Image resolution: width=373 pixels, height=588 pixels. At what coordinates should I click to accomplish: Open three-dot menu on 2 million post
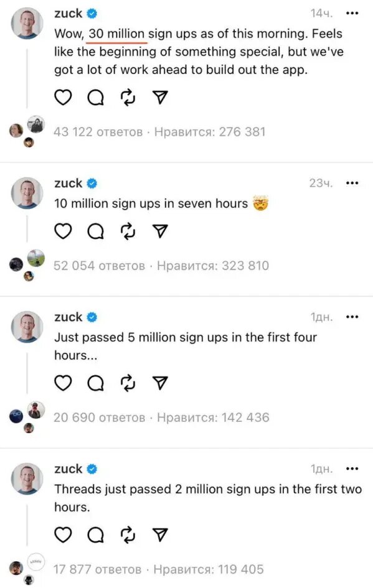pyautogui.click(x=352, y=469)
